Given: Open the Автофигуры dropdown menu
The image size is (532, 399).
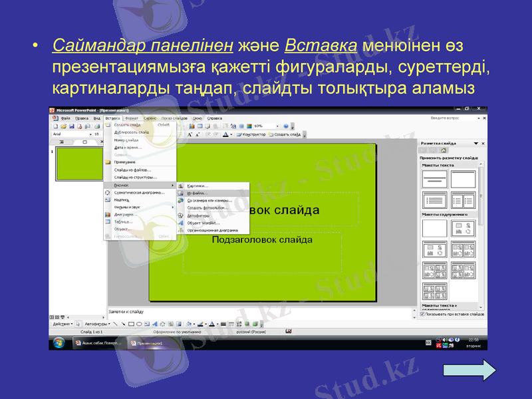Looking at the screenshot, I should coord(97,323).
